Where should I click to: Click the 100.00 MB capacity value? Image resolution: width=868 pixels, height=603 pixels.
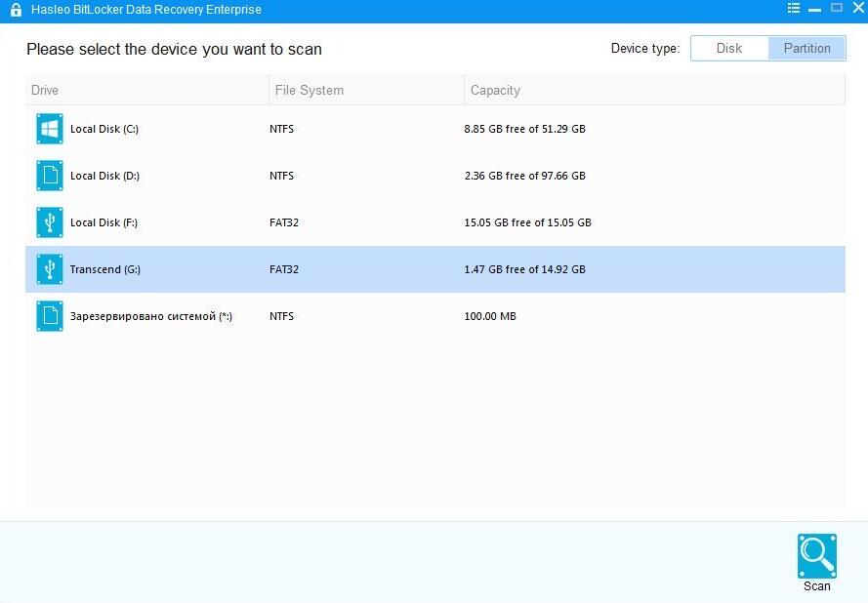(x=490, y=316)
